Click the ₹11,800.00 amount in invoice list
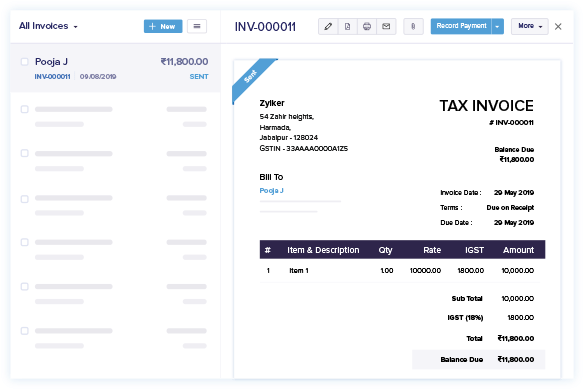This screenshot has height=389, width=583. point(184,62)
